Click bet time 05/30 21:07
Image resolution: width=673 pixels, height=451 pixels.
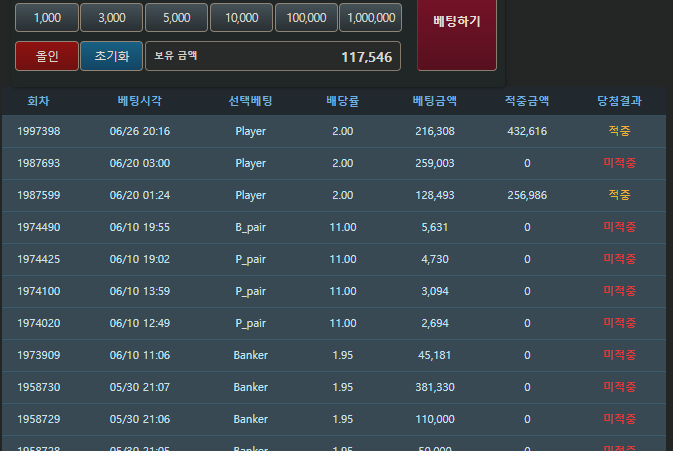(x=139, y=387)
